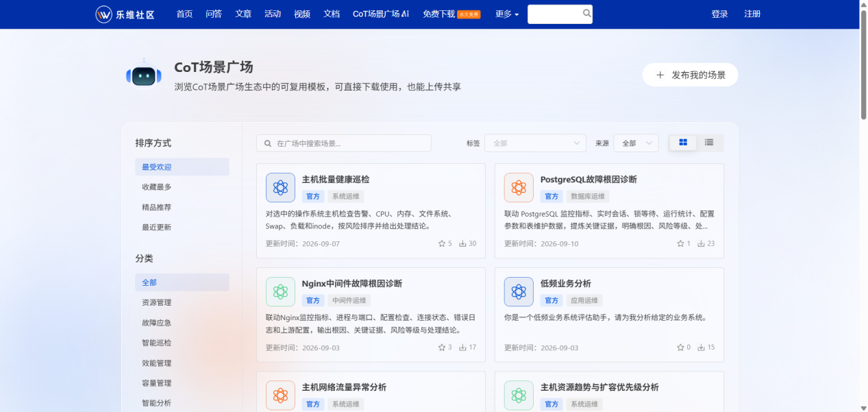Click the 低频业务分析 card icon
Image resolution: width=868 pixels, height=412 pixels.
pos(519,291)
